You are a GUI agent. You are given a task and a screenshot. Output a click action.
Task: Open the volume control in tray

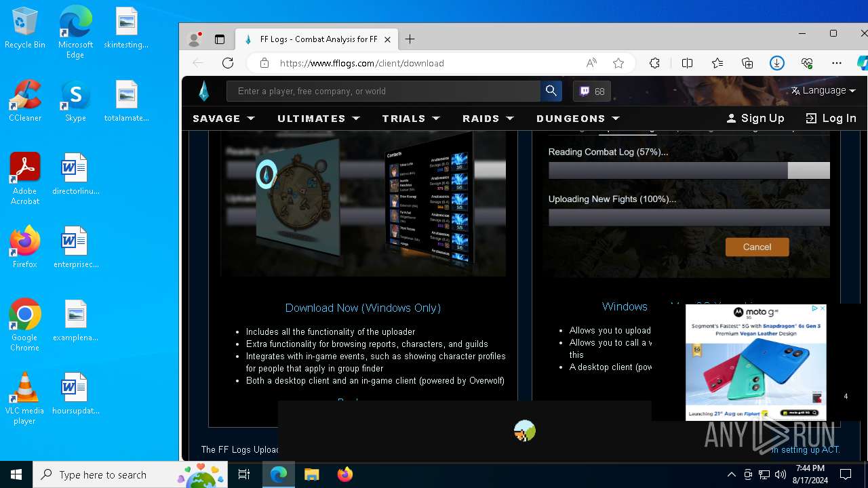click(x=781, y=474)
